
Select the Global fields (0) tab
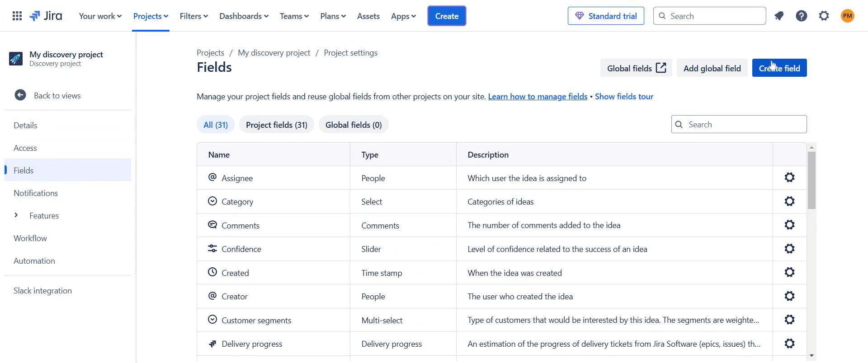(354, 125)
